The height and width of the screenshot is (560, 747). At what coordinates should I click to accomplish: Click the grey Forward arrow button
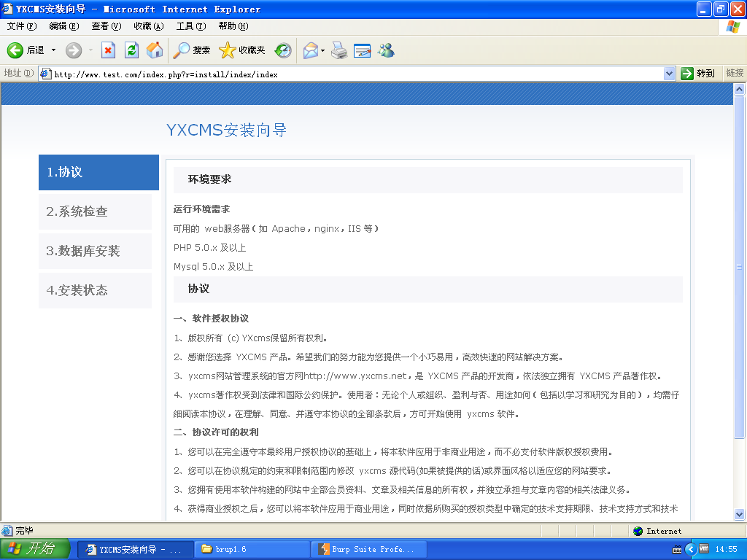pos(74,50)
